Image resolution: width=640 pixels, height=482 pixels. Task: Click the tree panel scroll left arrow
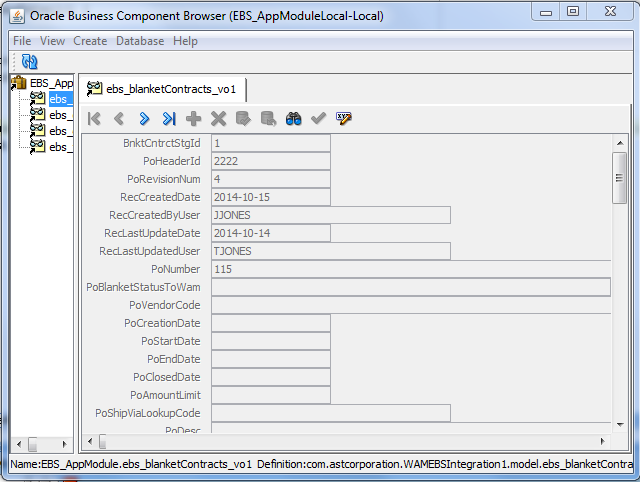pyautogui.click(x=19, y=444)
